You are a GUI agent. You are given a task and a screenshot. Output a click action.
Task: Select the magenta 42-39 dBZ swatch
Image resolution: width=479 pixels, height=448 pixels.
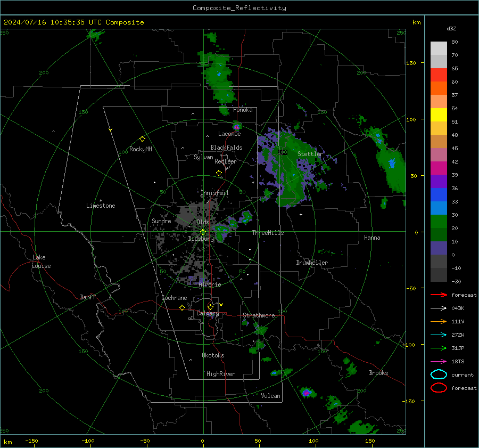[x=439, y=168]
